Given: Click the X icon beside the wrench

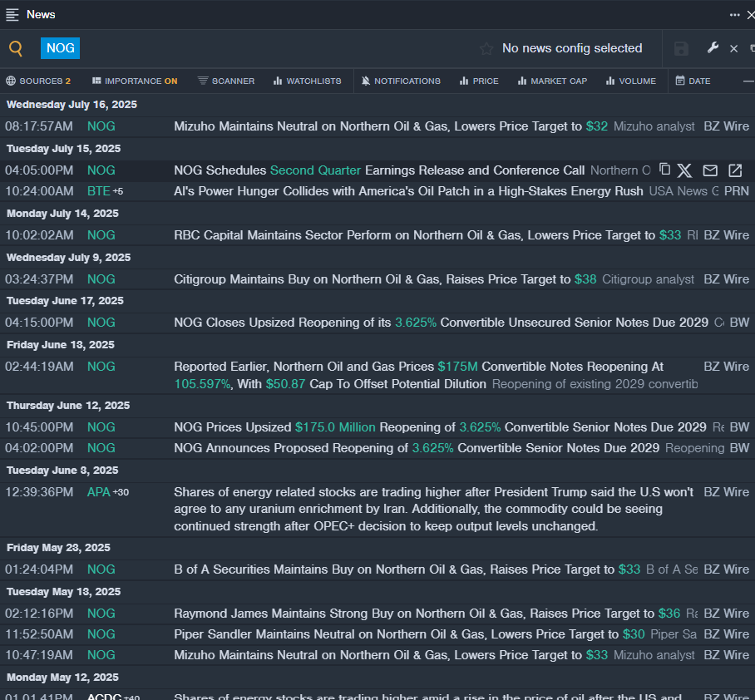Looking at the screenshot, I should (734, 48).
